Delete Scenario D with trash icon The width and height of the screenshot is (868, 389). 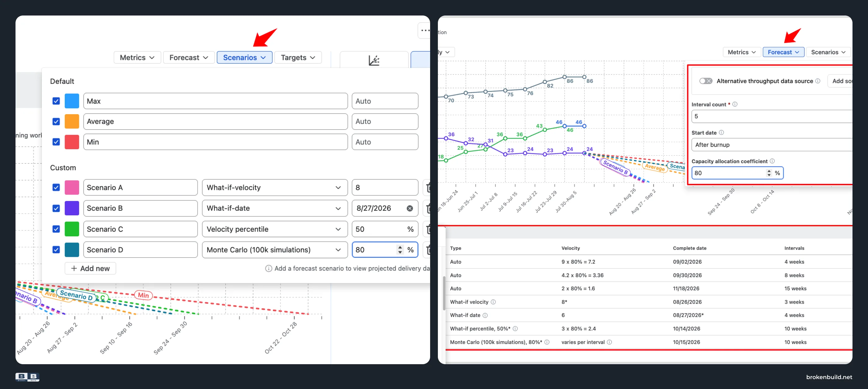click(x=428, y=250)
